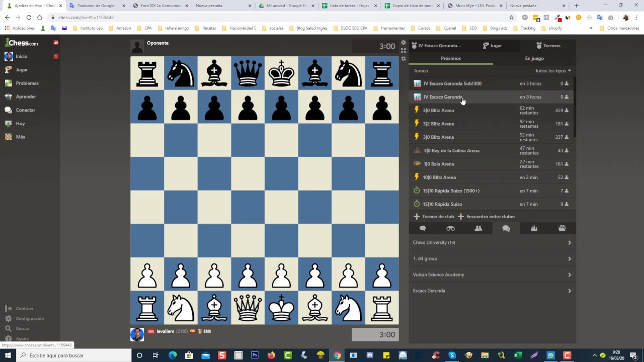
Task: Click Encuentro entre clubes button
Action: tap(487, 217)
